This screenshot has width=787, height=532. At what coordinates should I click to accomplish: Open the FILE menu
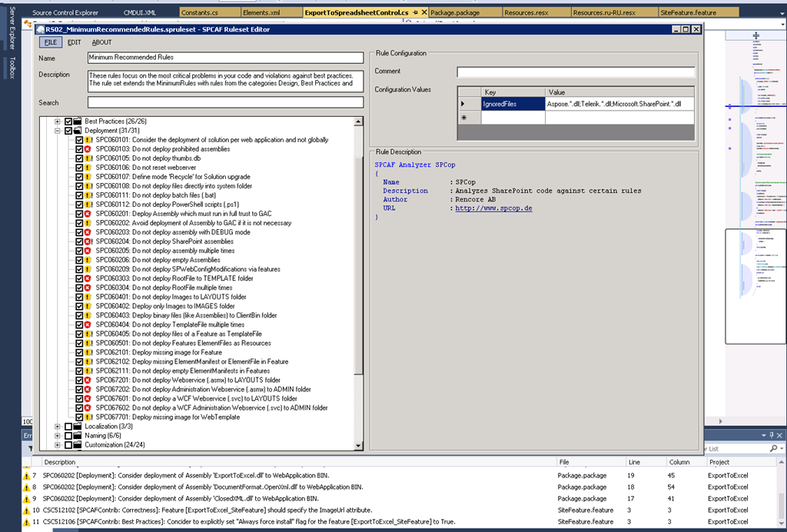point(50,42)
